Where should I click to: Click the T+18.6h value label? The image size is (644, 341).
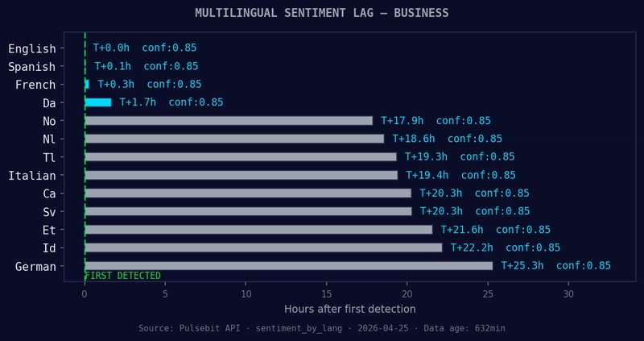click(414, 139)
